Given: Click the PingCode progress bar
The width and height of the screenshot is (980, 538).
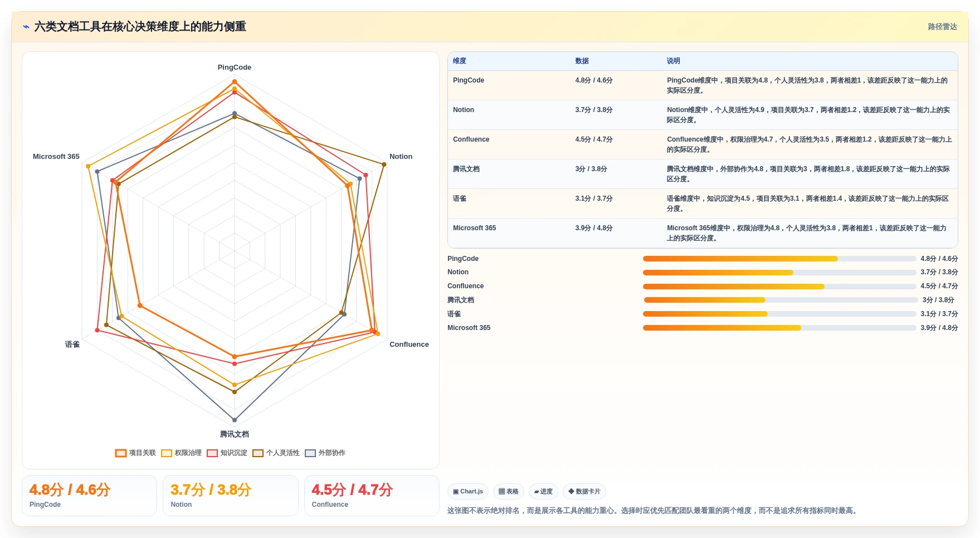Looking at the screenshot, I should pos(779,259).
